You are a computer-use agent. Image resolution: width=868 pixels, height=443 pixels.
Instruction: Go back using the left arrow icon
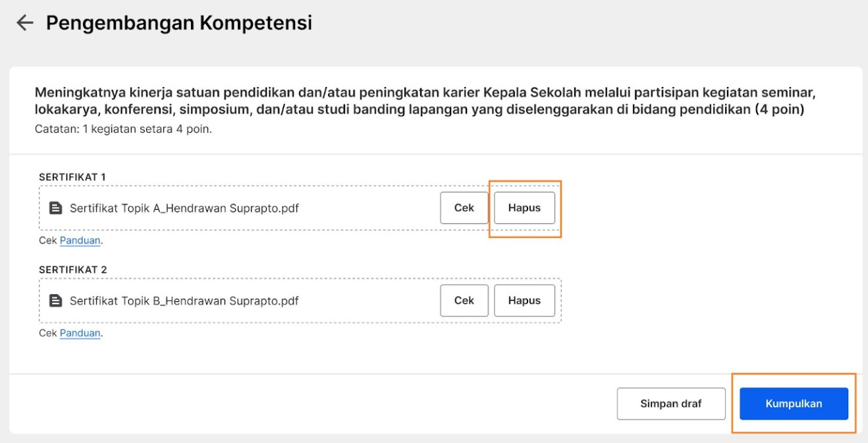coord(24,23)
